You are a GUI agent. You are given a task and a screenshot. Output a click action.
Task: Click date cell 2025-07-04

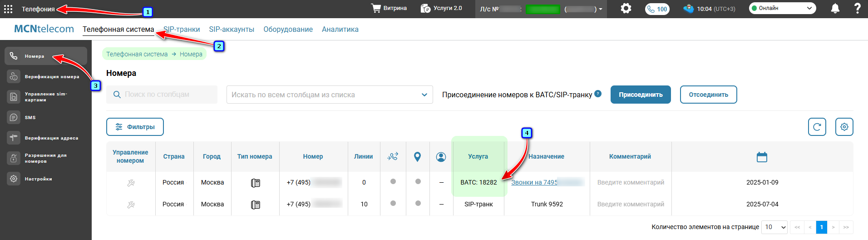click(x=762, y=204)
